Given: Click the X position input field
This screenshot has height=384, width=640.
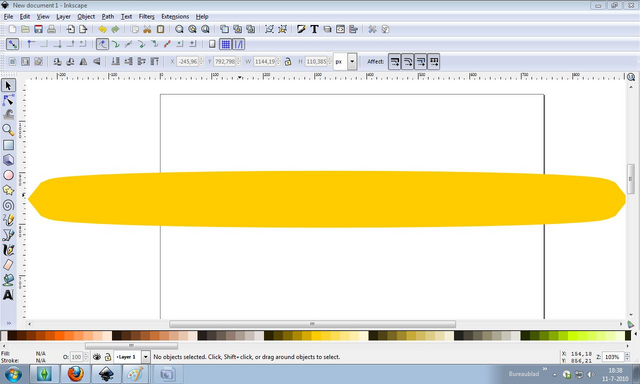Looking at the screenshot, I should 187,62.
